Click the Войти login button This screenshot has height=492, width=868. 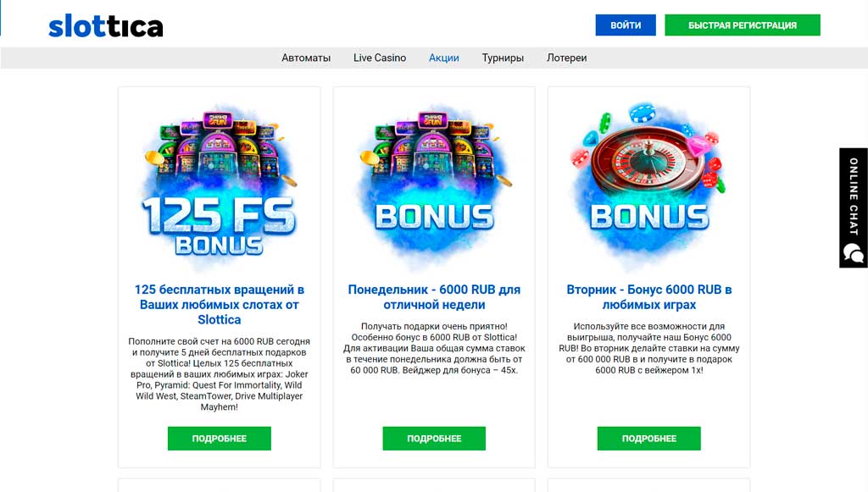(x=626, y=25)
